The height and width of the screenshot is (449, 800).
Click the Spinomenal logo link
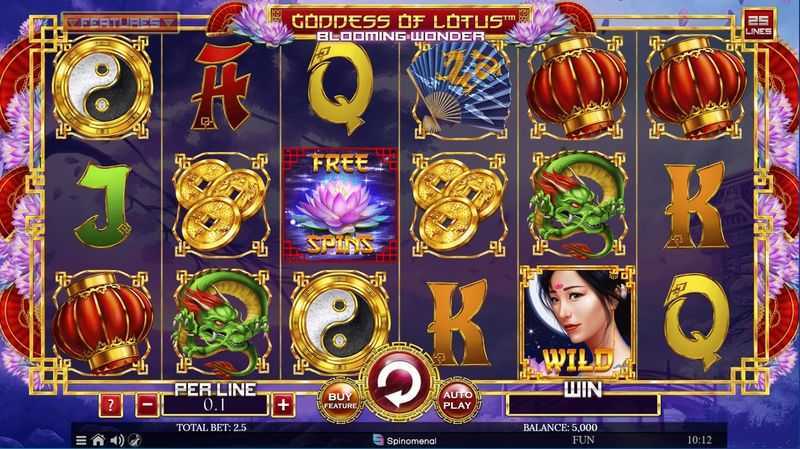(405, 440)
